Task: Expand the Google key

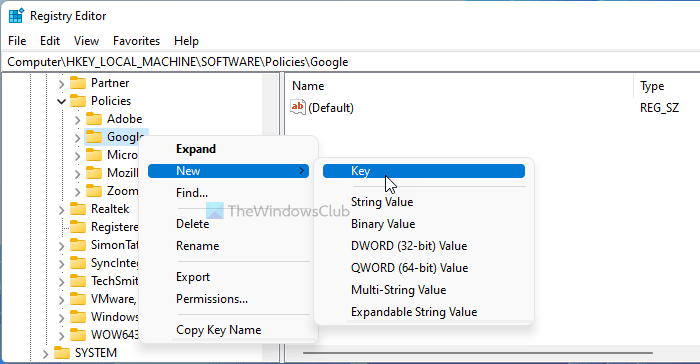Action: coord(77,138)
